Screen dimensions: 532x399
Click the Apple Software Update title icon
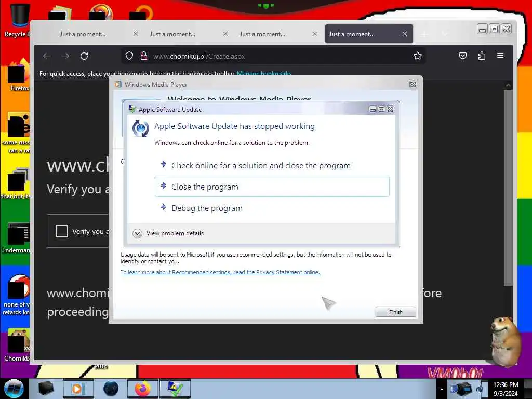(x=132, y=109)
